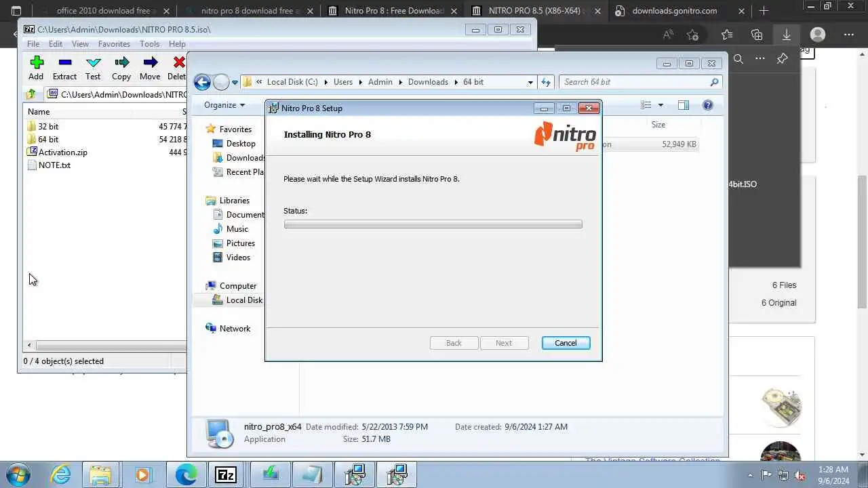Image resolution: width=868 pixels, height=488 pixels.
Task: Click the Explorer help icon
Action: click(x=708, y=105)
